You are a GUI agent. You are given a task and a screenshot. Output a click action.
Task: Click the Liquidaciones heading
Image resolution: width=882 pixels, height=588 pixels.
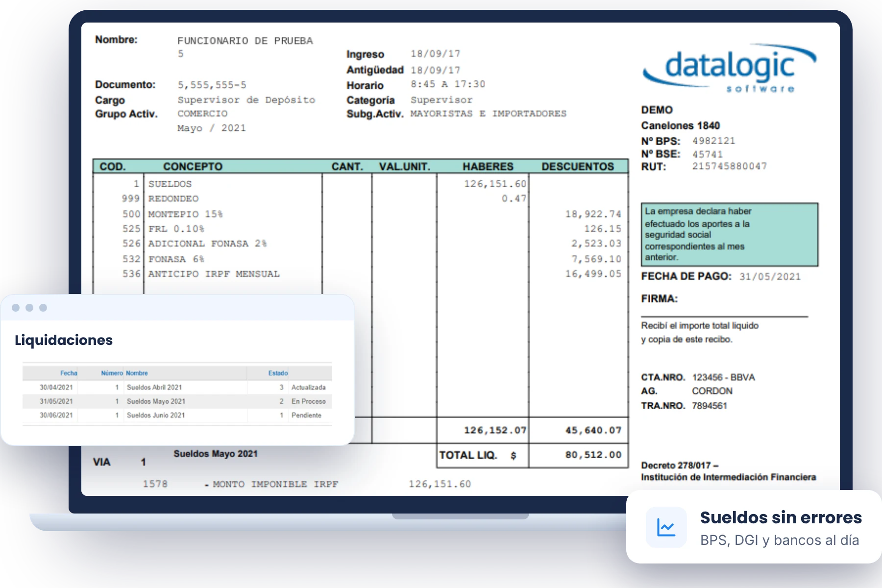click(x=64, y=340)
